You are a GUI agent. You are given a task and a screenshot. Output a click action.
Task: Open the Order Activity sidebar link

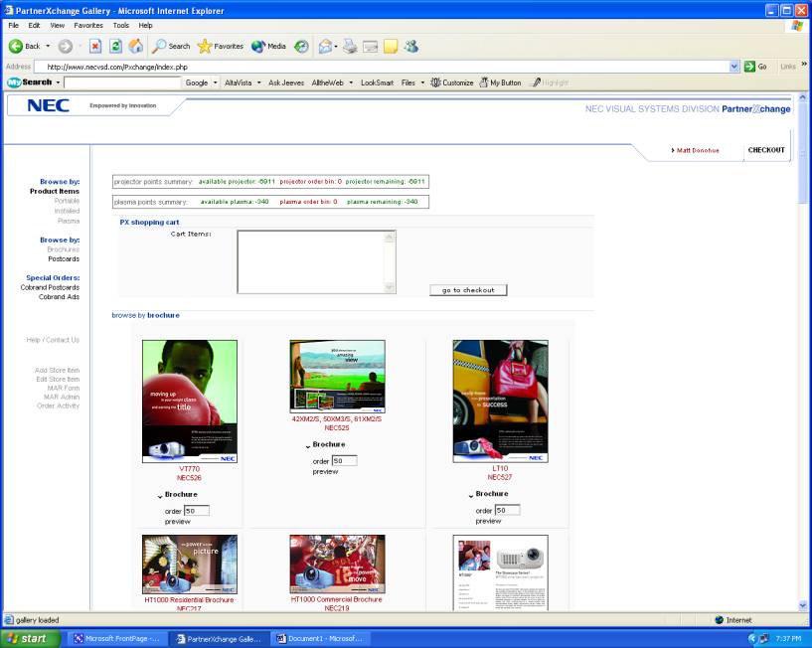(x=58, y=405)
